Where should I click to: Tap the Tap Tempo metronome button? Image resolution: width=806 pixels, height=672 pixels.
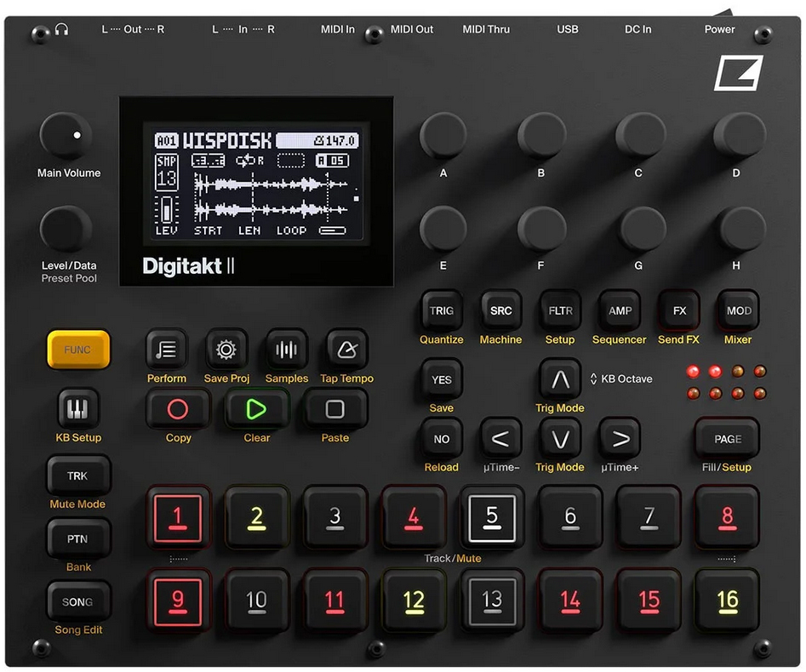pyautogui.click(x=346, y=350)
